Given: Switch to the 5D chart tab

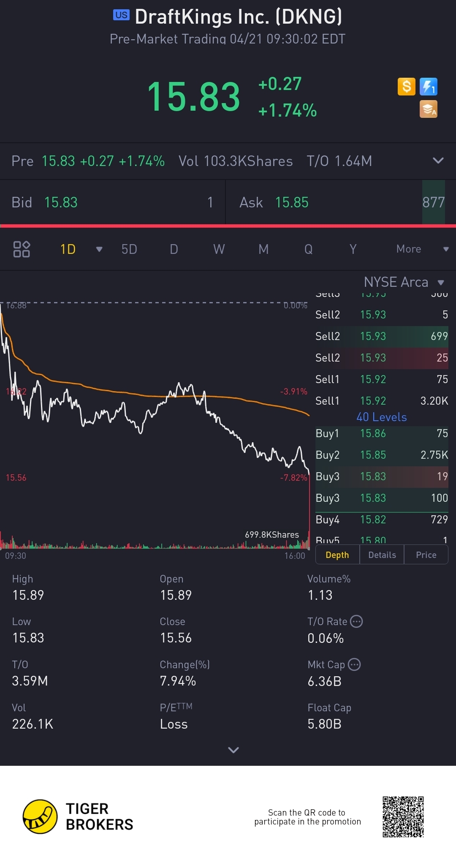Looking at the screenshot, I should 129,249.
